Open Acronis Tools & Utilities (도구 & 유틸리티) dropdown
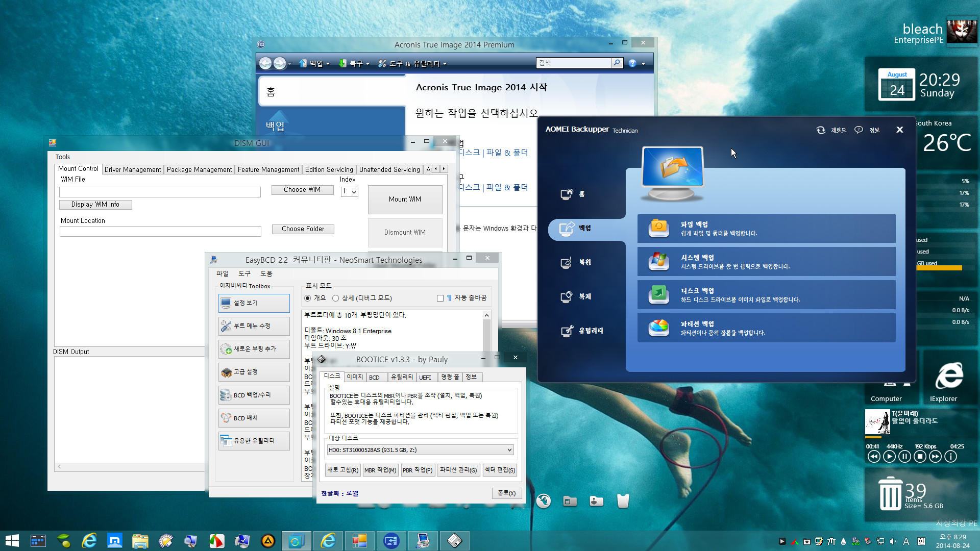 [x=412, y=63]
